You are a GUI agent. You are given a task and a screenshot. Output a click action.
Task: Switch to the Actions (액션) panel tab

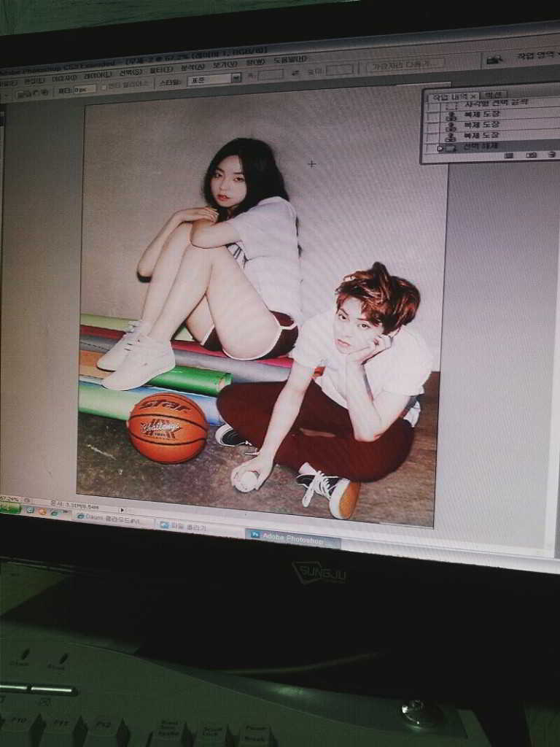(x=494, y=95)
